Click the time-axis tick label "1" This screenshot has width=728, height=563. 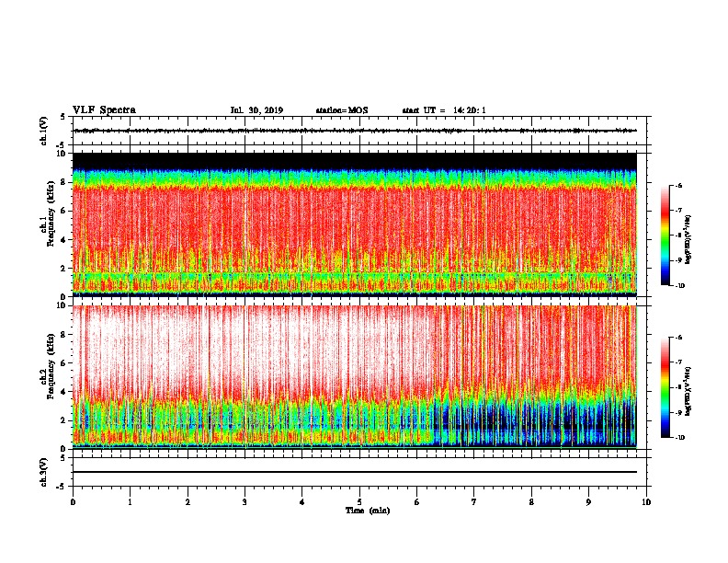[130, 502]
